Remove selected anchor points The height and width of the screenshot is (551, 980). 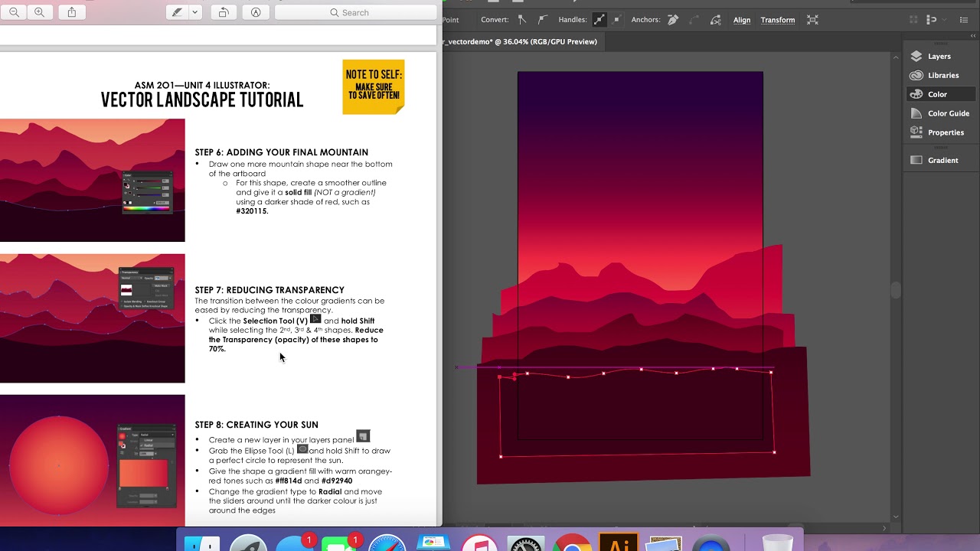click(x=673, y=20)
